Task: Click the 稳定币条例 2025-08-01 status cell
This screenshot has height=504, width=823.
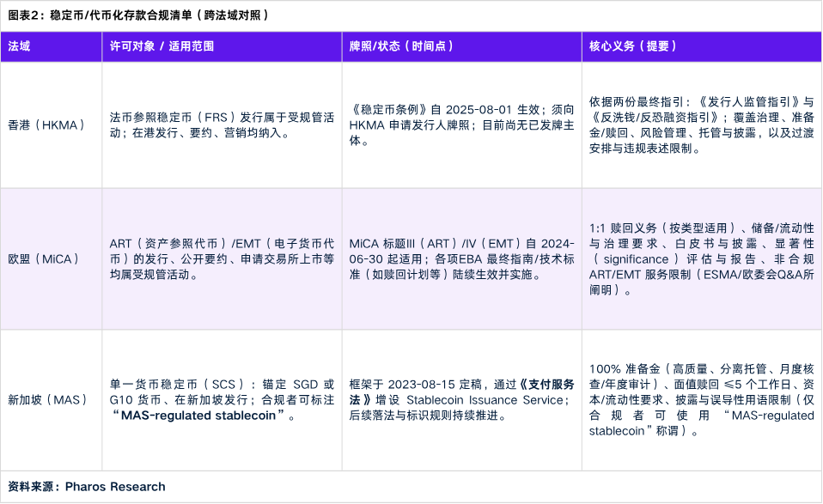Action: point(462,124)
